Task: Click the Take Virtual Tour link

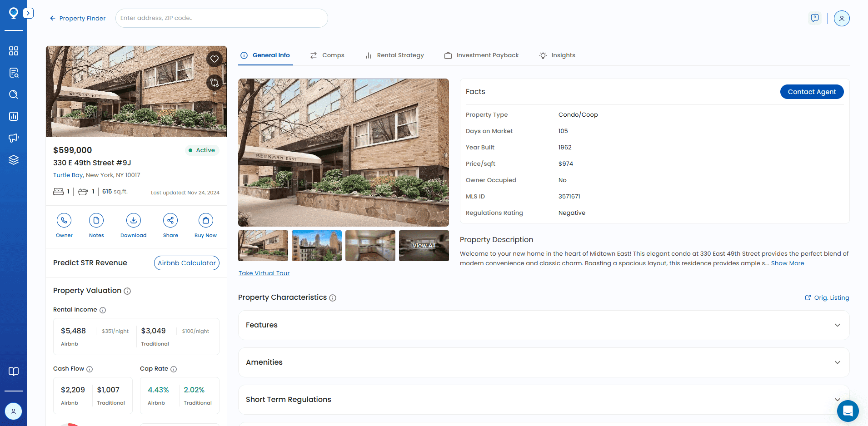Action: click(264, 273)
